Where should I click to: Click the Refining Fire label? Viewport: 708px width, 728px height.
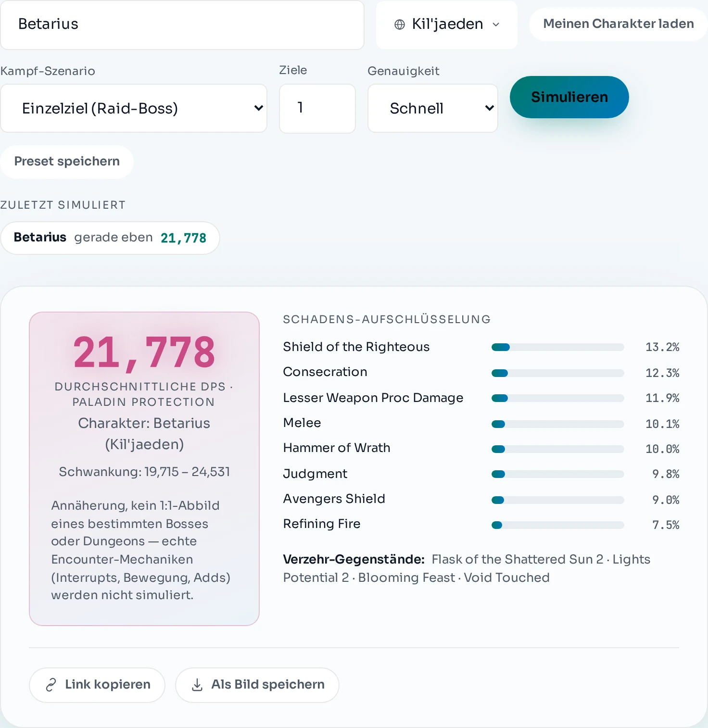(322, 524)
